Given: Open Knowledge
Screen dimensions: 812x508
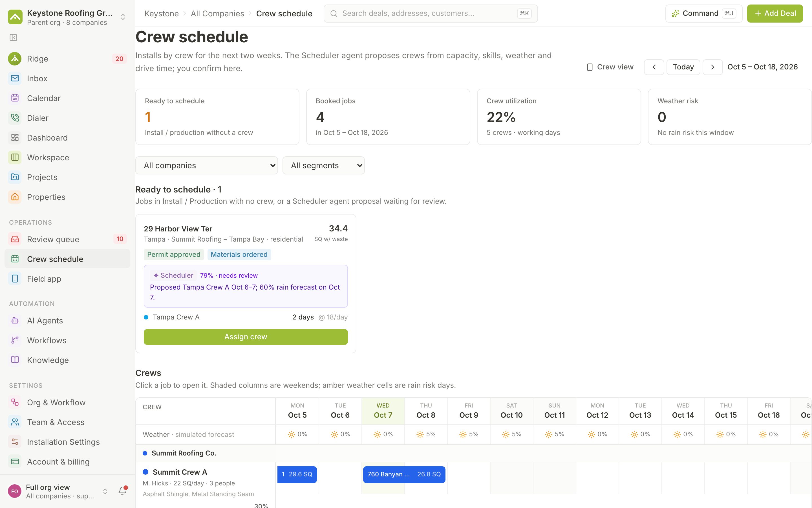Looking at the screenshot, I should (67, 360).
